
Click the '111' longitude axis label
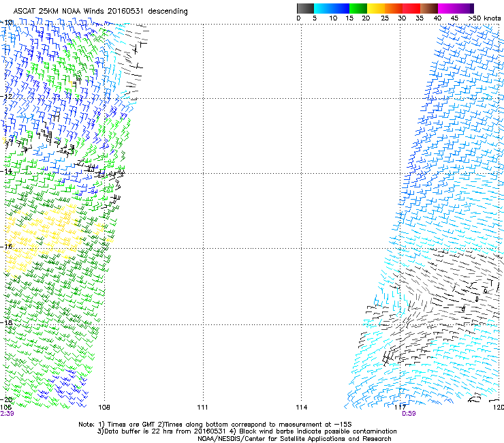pyautogui.click(x=202, y=408)
